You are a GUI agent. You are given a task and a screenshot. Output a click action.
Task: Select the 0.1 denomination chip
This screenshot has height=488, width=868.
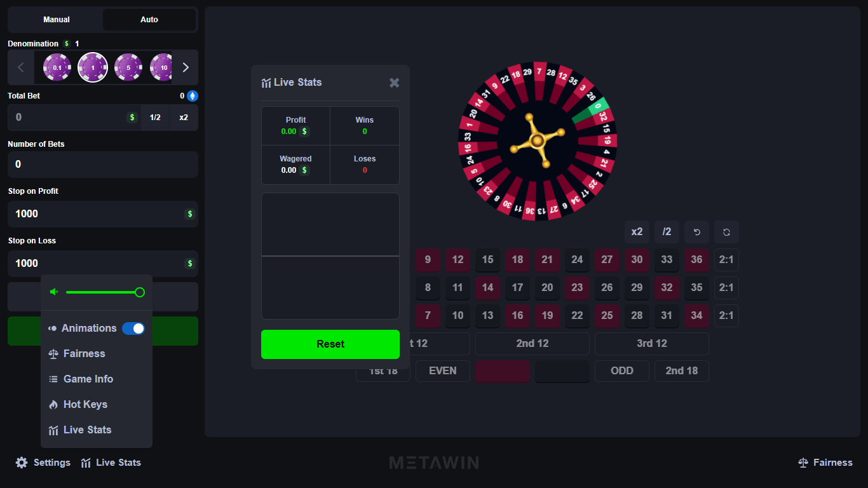coord(57,67)
